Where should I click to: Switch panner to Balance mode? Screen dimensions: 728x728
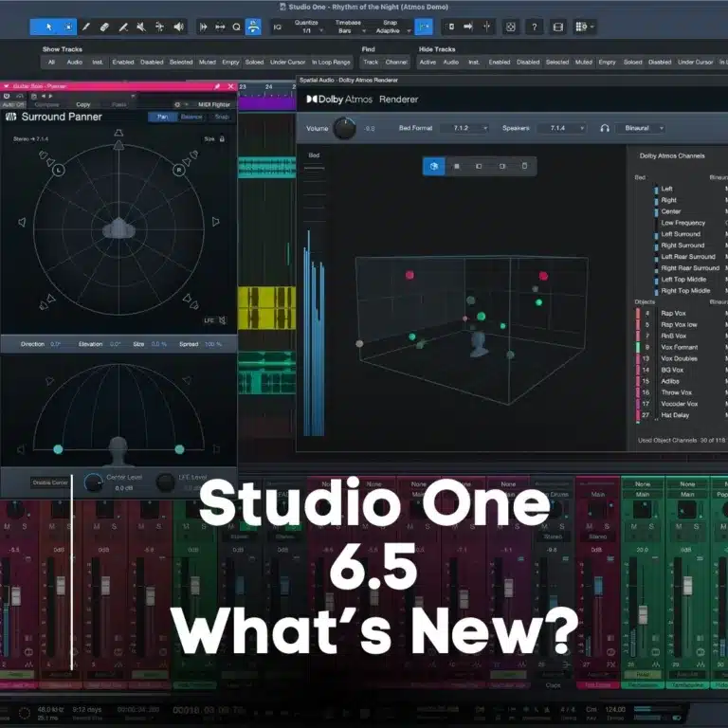tap(191, 117)
